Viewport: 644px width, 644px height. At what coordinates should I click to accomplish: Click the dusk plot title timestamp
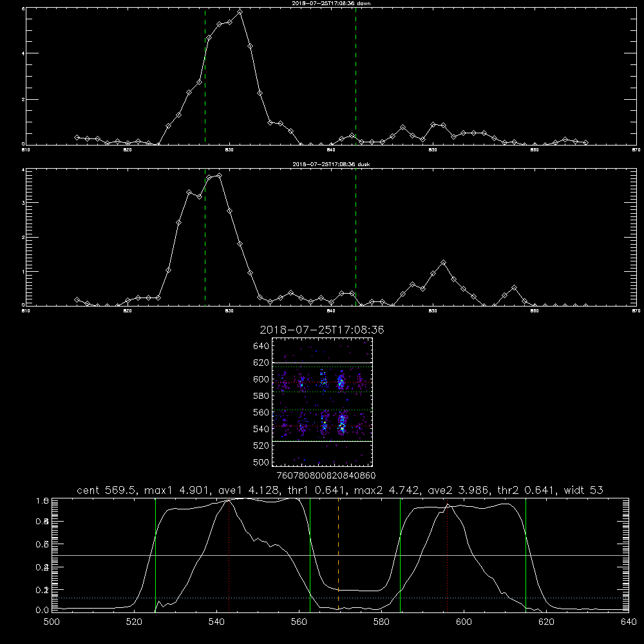click(324, 164)
